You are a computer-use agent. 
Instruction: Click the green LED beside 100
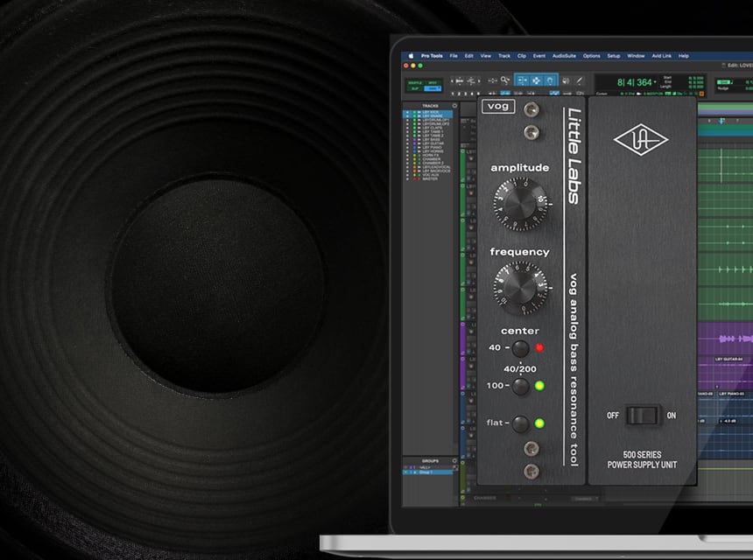(x=539, y=385)
